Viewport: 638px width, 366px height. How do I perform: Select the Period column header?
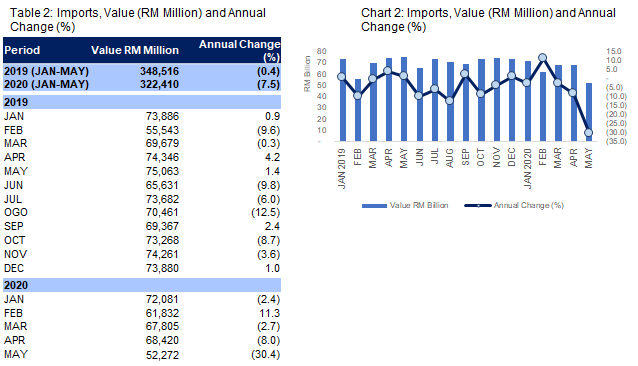[x=22, y=50]
